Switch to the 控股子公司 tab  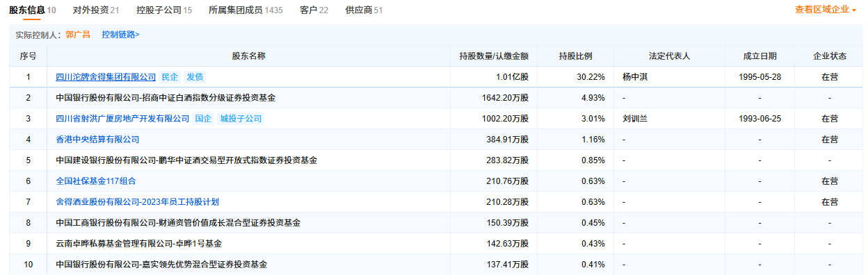pyautogui.click(x=164, y=10)
